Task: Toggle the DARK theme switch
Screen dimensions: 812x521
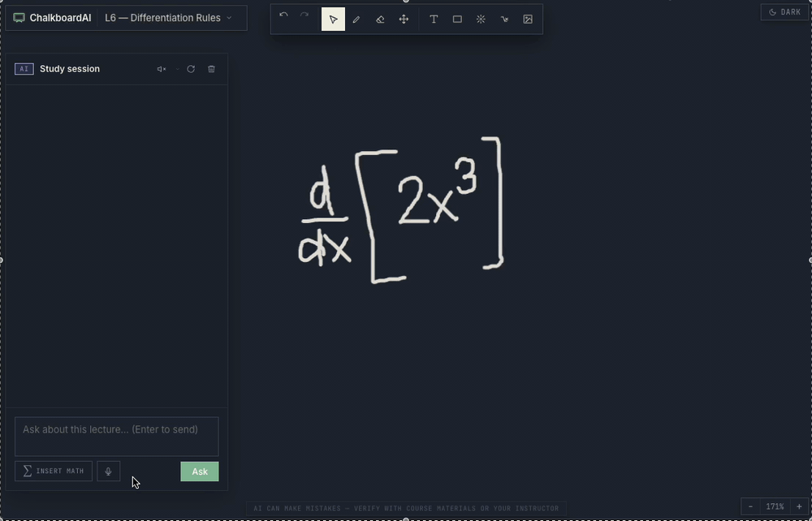Action: [x=784, y=12]
